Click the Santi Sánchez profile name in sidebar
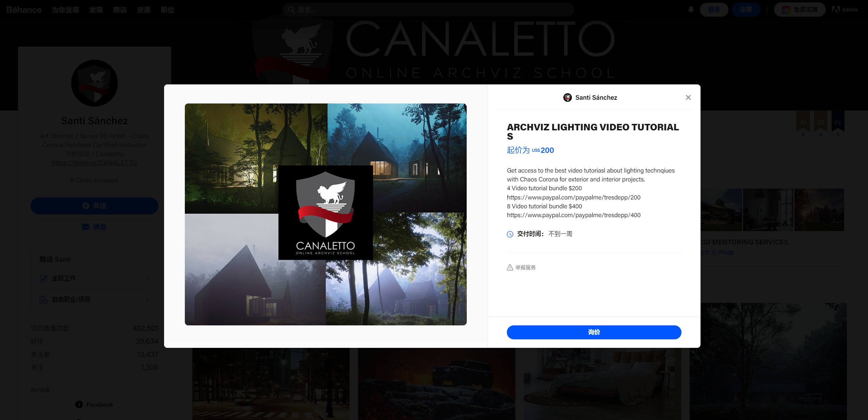Screen dimensions: 868x420 pyautogui.click(x=94, y=121)
